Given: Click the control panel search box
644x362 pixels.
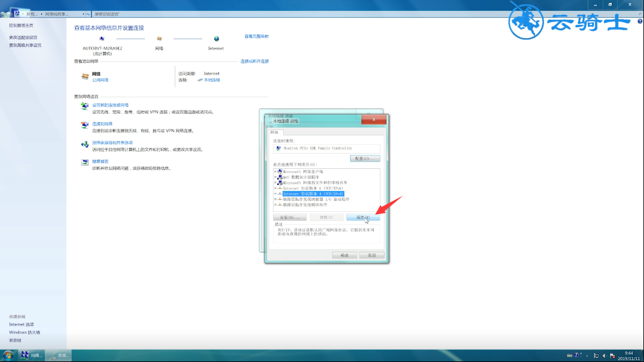Looking at the screenshot, I should tap(367, 14).
